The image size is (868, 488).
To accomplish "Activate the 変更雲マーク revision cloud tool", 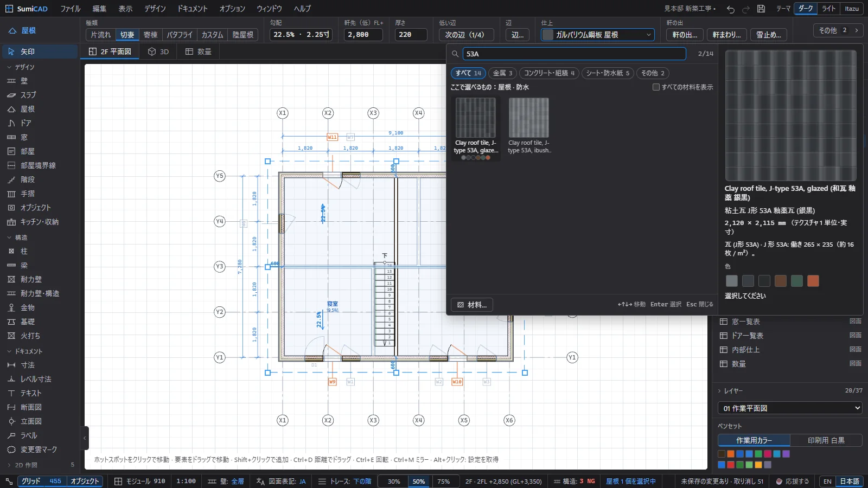I will 39,450.
